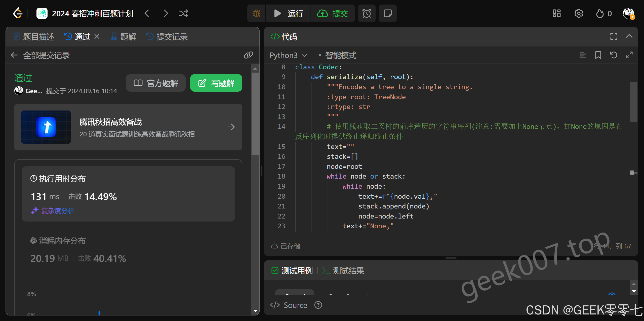
Task: Expand the 腾讯秋招高效备战 card arrow
Action: click(231, 127)
